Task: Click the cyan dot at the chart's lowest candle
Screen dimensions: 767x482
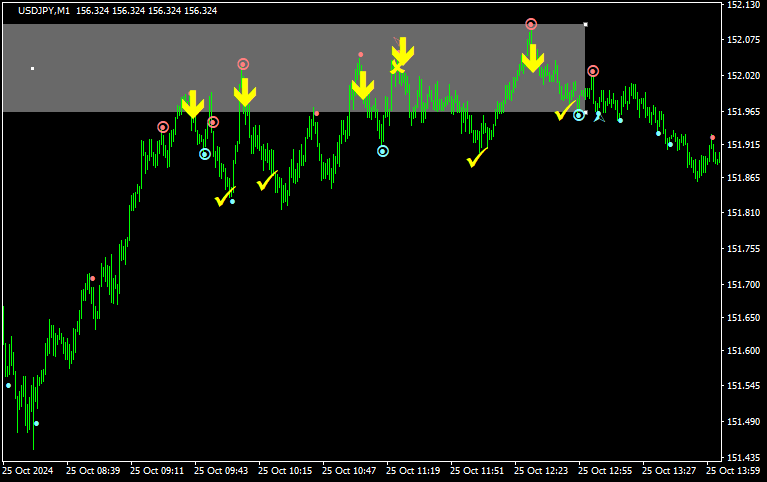Action: pyautogui.click(x=37, y=424)
